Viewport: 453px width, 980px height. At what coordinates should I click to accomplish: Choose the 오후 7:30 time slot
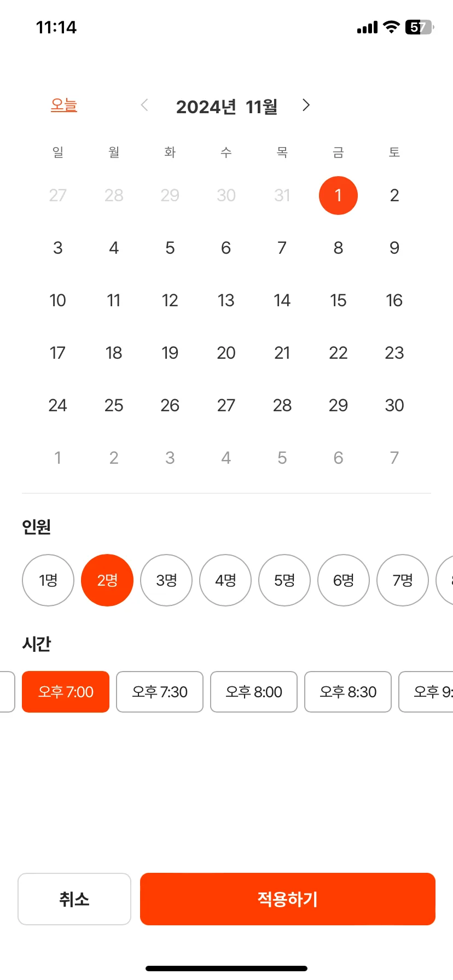click(160, 692)
